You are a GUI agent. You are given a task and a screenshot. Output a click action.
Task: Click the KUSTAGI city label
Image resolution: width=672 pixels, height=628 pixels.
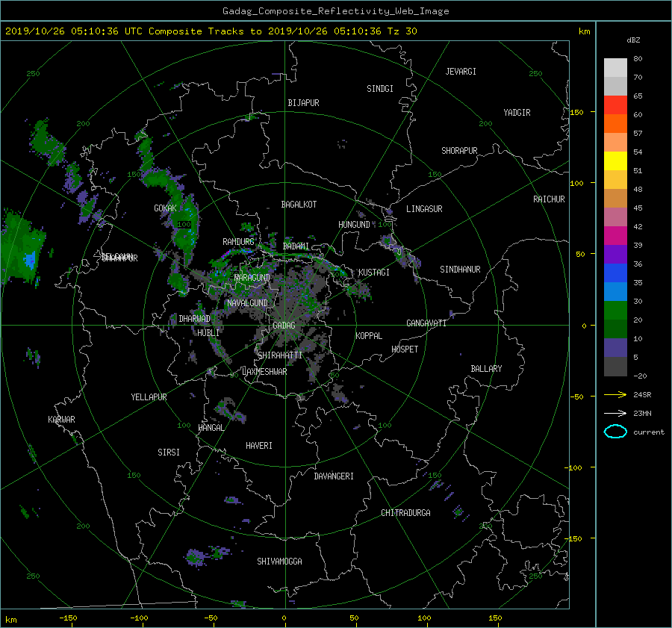374,273
